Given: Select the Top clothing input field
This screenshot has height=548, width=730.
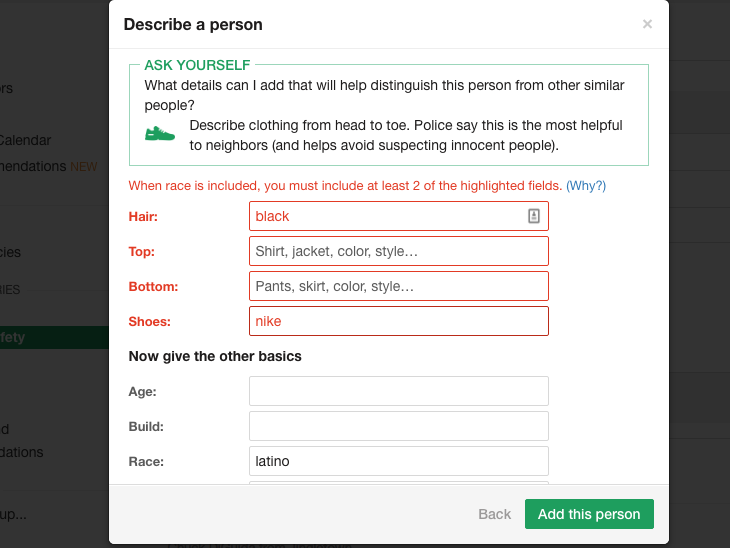Looking at the screenshot, I should 398,251.
